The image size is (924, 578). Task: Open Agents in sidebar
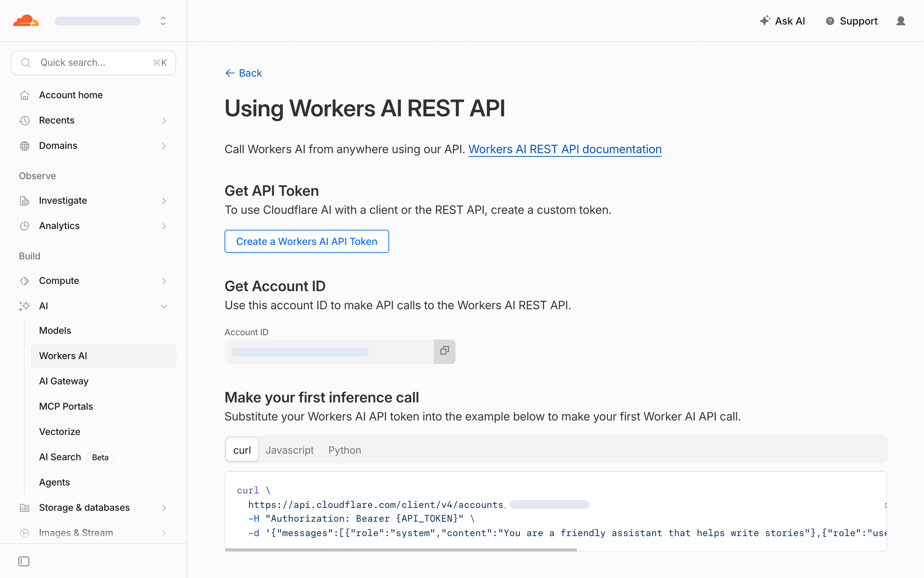(x=104, y=482)
